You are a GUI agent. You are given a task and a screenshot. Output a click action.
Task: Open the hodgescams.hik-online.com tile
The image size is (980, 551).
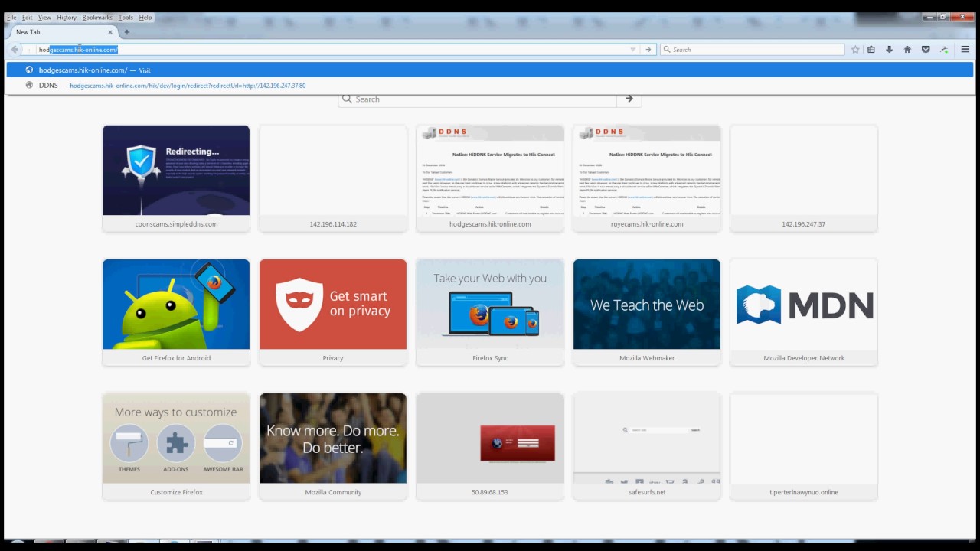pos(490,178)
